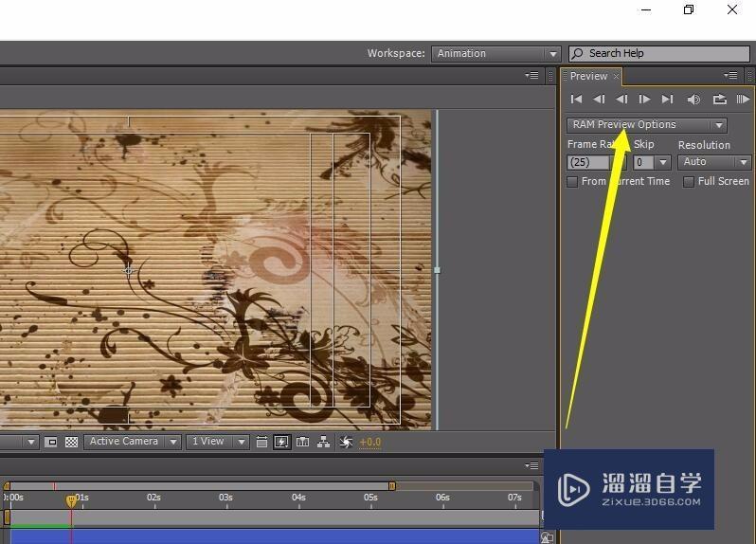The width and height of the screenshot is (756, 544).
Task: Click the Frame Rate (25) field
Action: click(588, 162)
